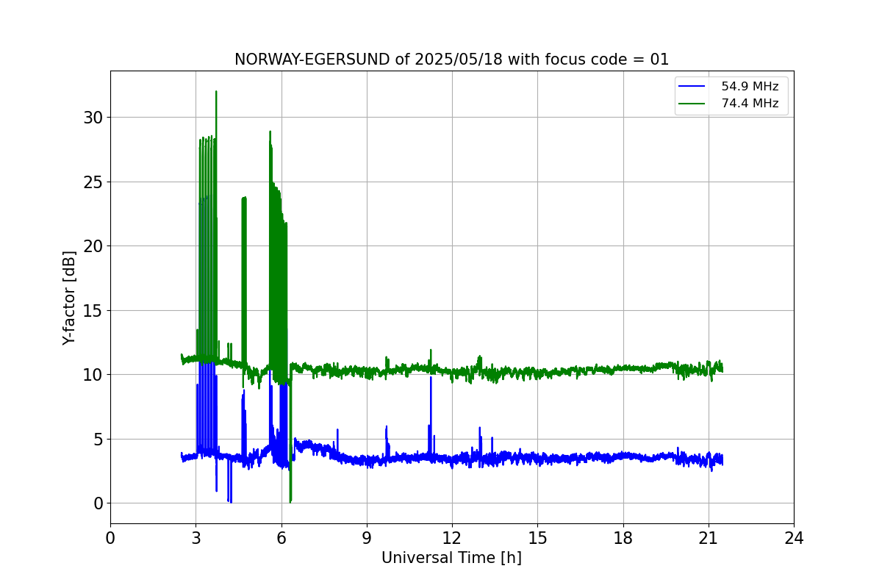This screenshot has width=882, height=588.
Task: Click y-axis tick label 10
Action: tap(94, 375)
